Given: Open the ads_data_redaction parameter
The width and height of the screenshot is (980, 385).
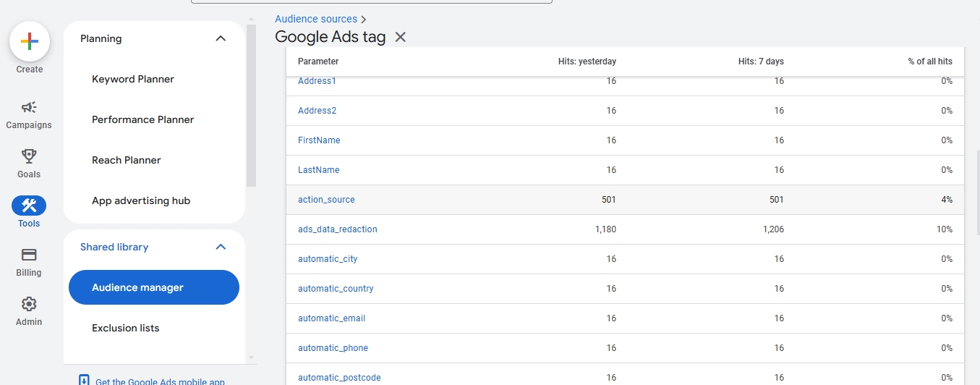Looking at the screenshot, I should click(x=338, y=229).
